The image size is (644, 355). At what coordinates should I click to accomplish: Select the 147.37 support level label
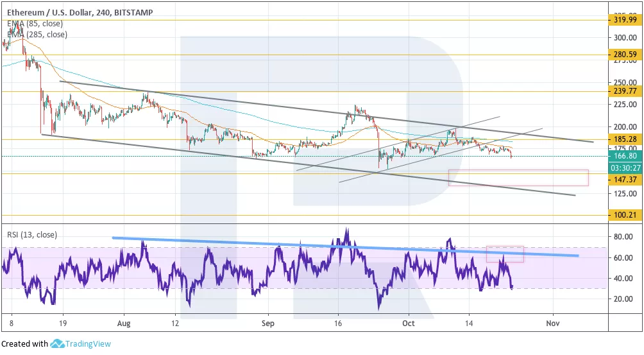(x=624, y=180)
